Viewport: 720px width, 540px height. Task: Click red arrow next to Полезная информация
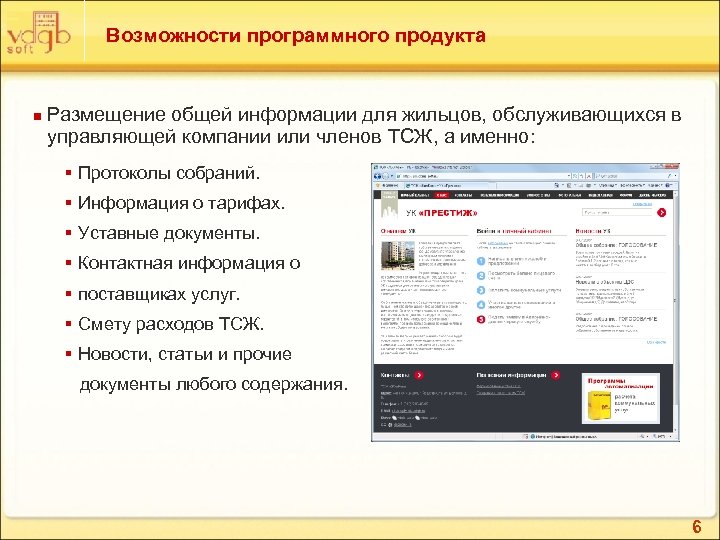click(x=556, y=375)
